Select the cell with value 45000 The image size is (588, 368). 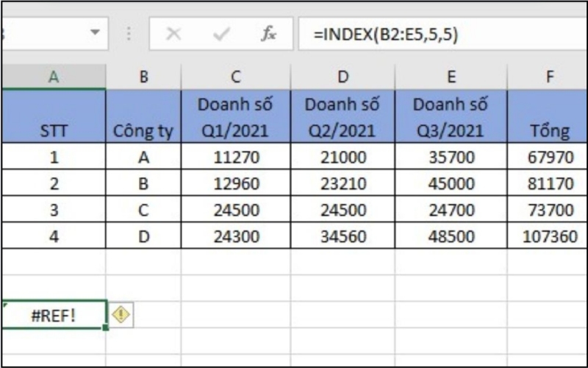(x=451, y=183)
